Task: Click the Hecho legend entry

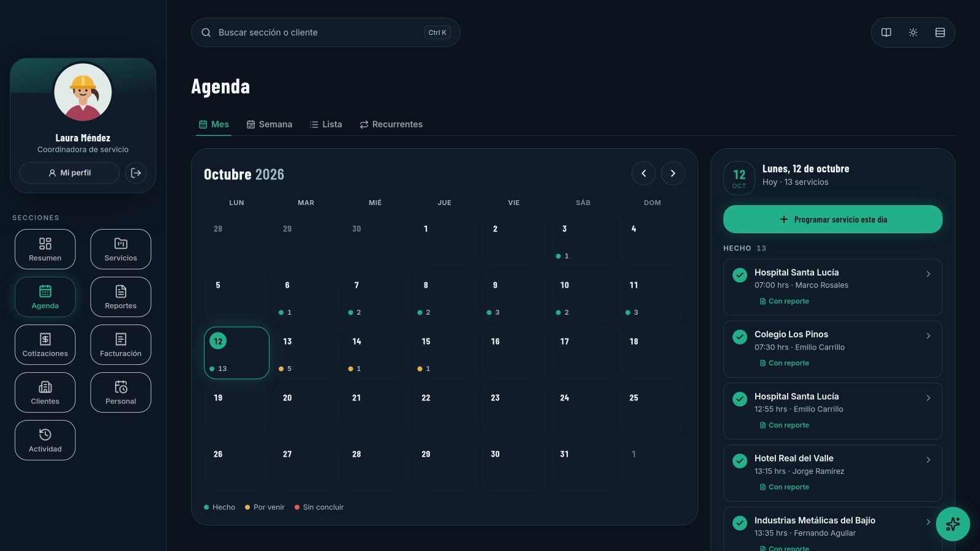Action: (219, 507)
